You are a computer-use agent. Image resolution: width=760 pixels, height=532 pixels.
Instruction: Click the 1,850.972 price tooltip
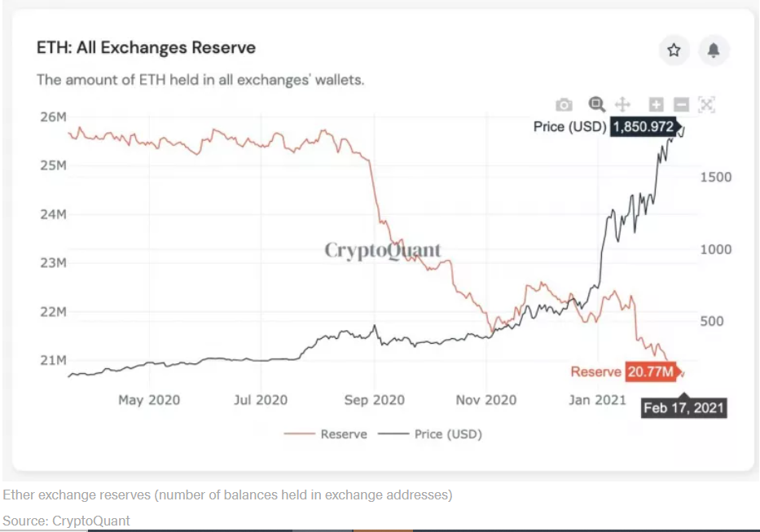tap(644, 126)
